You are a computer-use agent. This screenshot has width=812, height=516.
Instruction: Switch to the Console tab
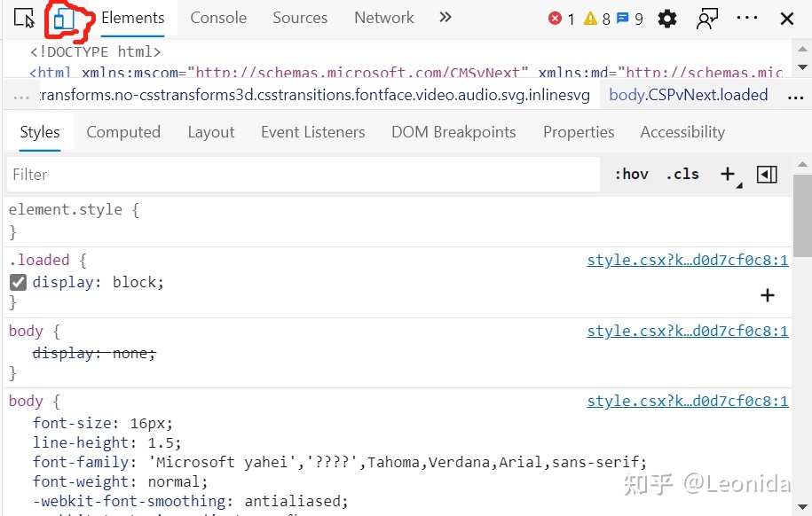(x=218, y=18)
